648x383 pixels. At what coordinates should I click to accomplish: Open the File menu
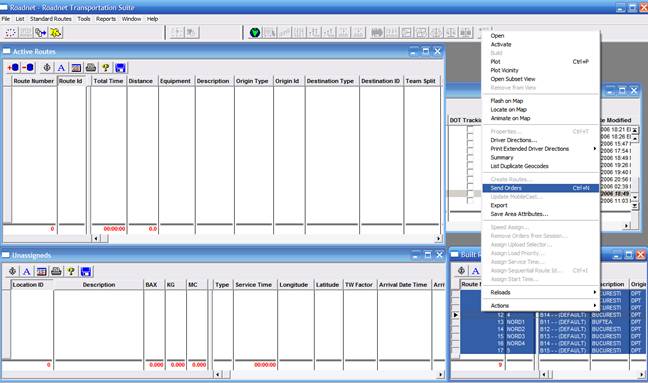point(5,19)
